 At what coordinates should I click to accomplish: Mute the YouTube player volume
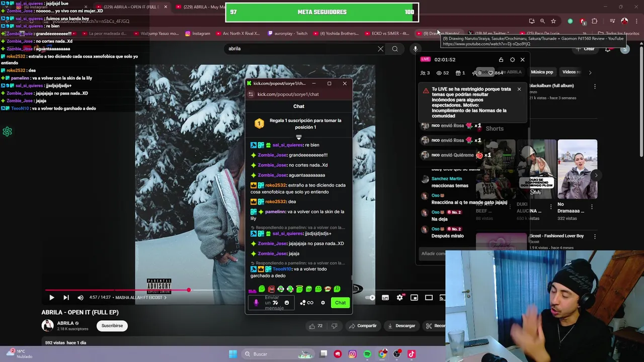(80, 298)
